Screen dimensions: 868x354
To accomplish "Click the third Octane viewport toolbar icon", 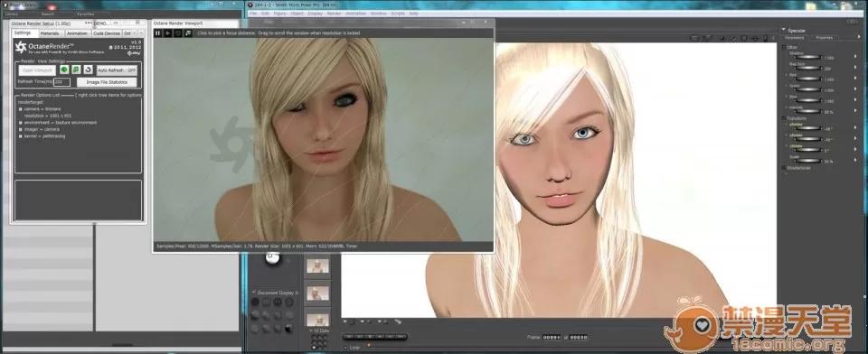I will (178, 33).
